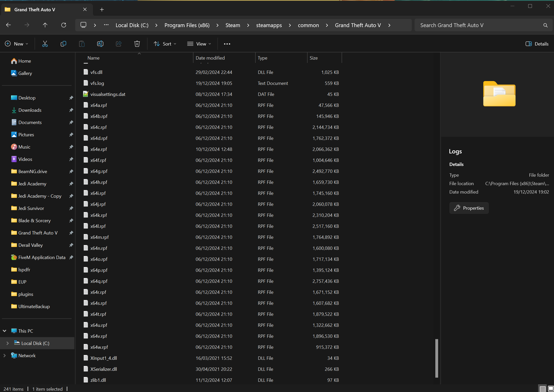Click the steamapps breadcrumb segment

pos(269,25)
